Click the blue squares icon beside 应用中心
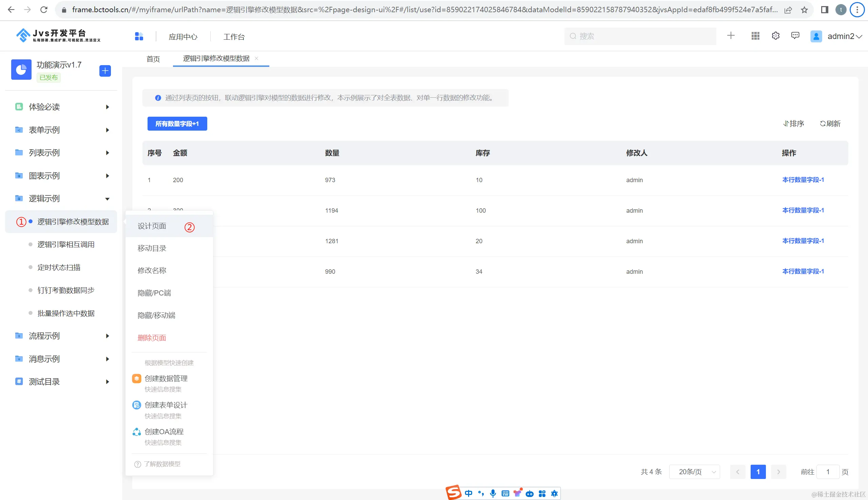 [139, 36]
